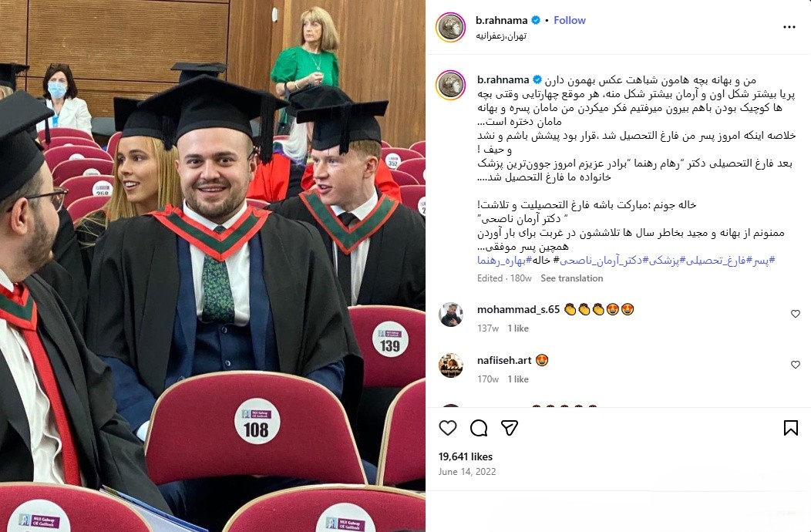Click b.rahnama avatar beside the caption
This screenshot has height=532, width=811.
tap(451, 85)
